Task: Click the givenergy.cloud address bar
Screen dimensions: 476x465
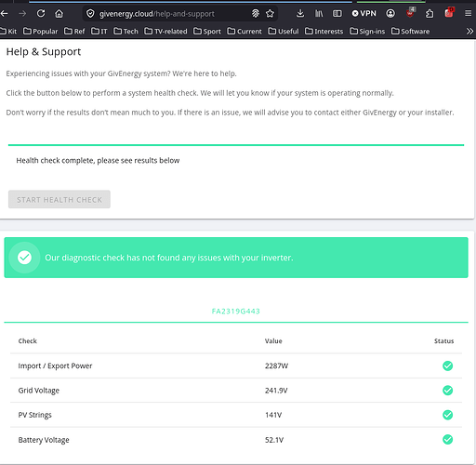Action: 170,14
